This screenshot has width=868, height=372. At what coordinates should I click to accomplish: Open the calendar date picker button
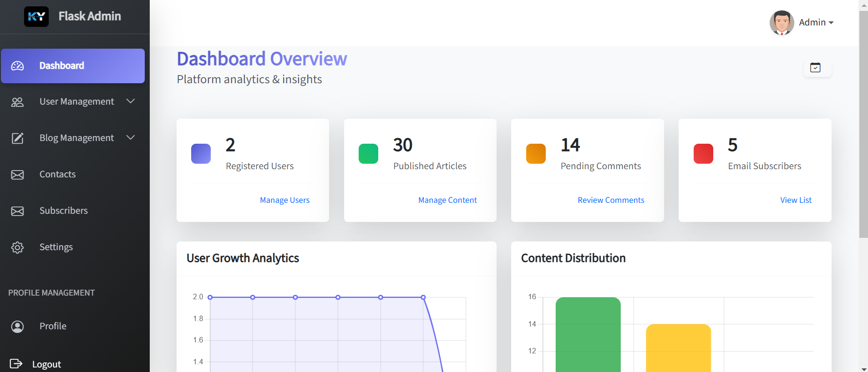pos(817,68)
